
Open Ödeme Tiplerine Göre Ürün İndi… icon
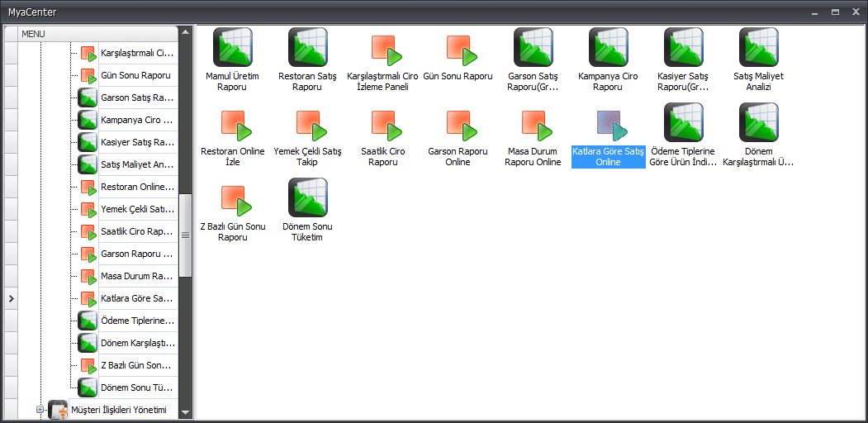point(684,122)
